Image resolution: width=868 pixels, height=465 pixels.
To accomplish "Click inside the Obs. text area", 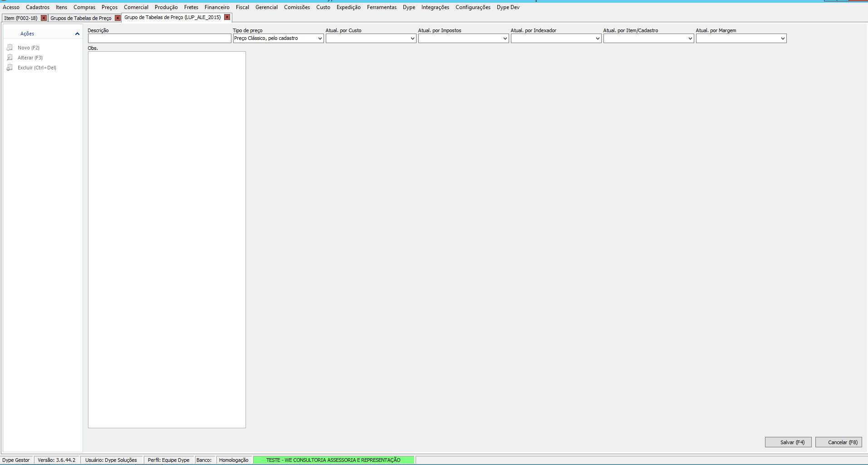I will 167,240.
